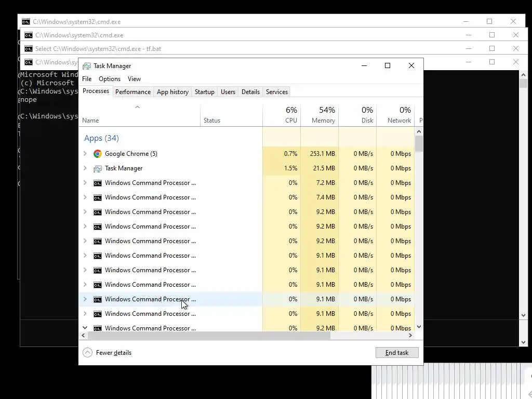This screenshot has width=532, height=399.
Task: Open the View menu
Action: coord(135,79)
